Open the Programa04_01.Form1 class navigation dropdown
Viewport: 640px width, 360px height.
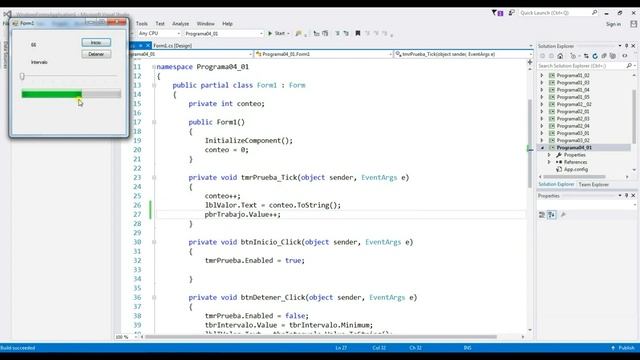[x=323, y=54]
